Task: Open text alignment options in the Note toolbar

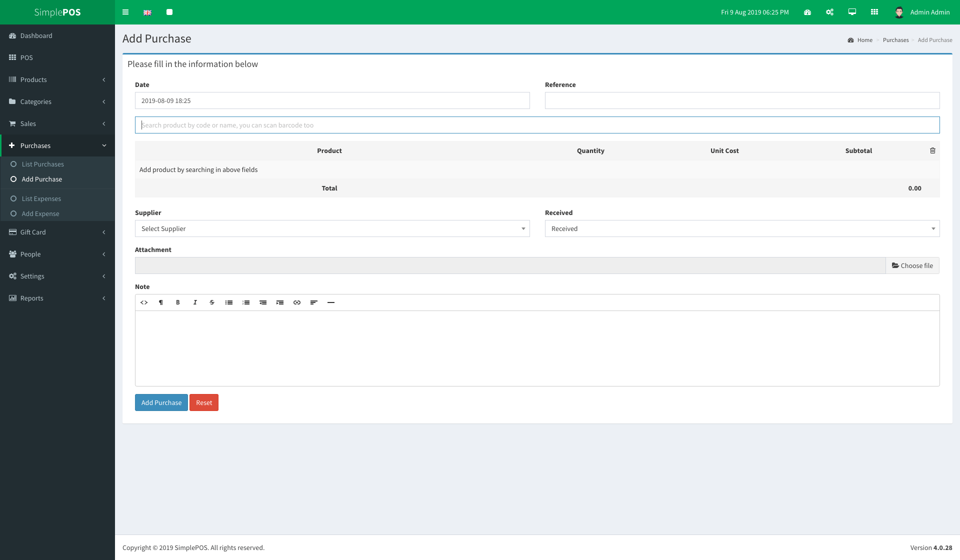Action: tap(314, 302)
